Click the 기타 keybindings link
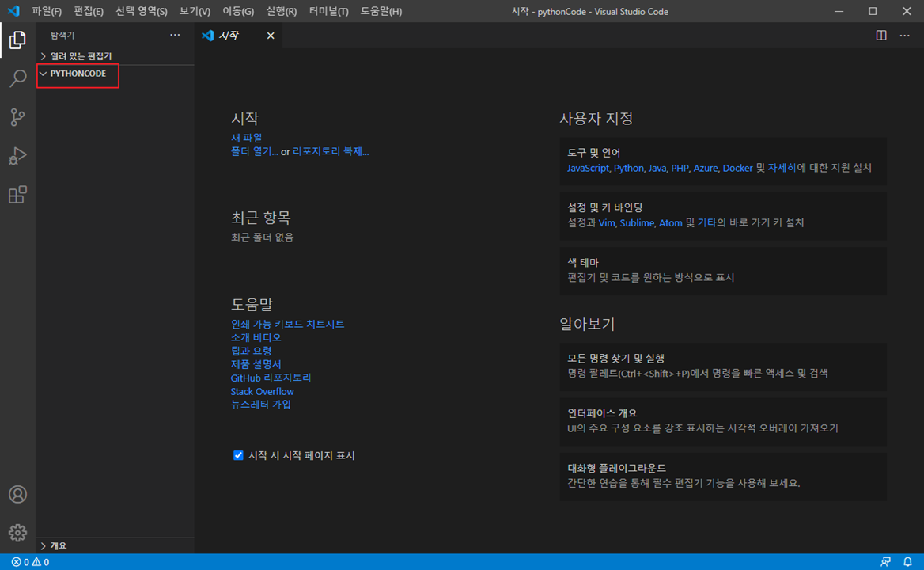The height and width of the screenshot is (570, 924). coord(706,222)
